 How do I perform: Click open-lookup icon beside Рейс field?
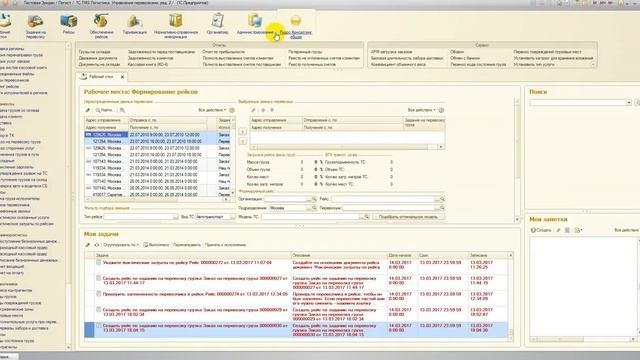tap(442, 199)
